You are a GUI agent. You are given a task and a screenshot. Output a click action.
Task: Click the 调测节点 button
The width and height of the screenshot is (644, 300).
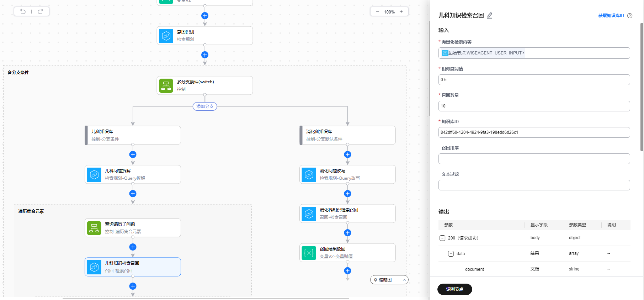[454, 289]
